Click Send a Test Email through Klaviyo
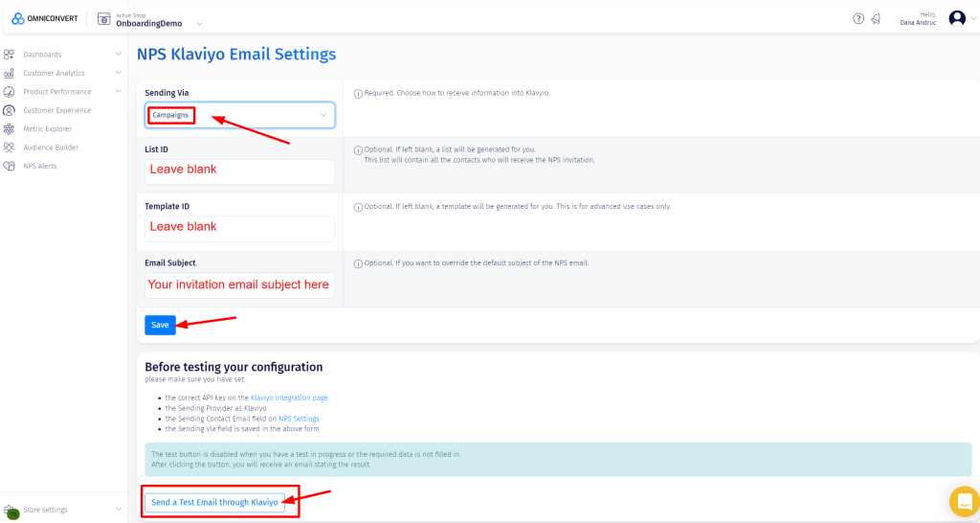This screenshot has height=523, width=980. point(214,502)
